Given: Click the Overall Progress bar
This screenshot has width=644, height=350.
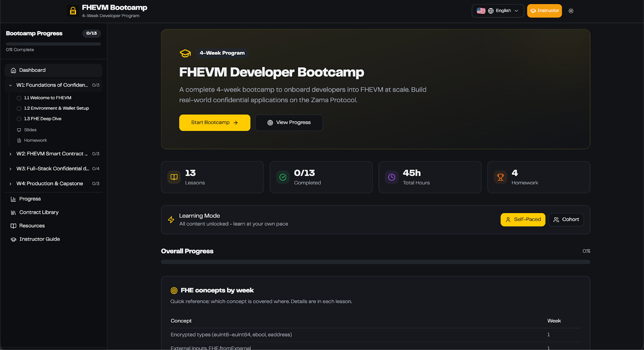Looking at the screenshot, I should pos(376,262).
